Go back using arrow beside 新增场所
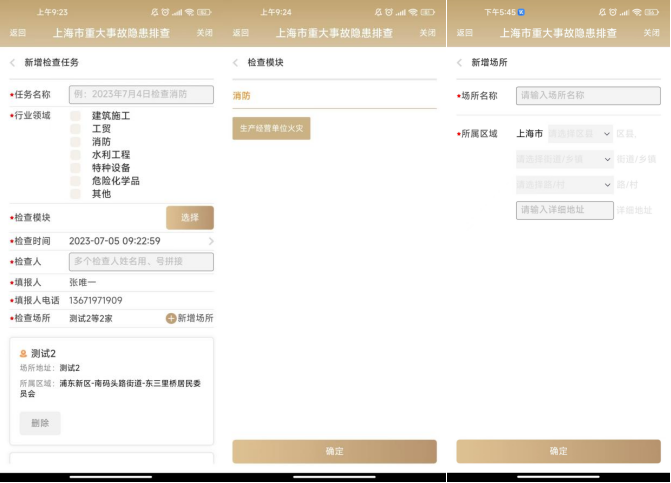 pos(460,63)
